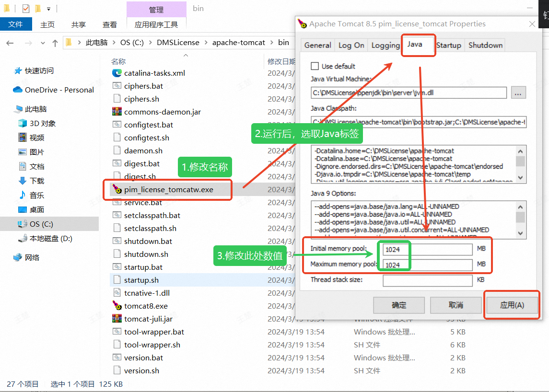Open the 主页 ribbon tab
Image resolution: width=549 pixels, height=392 pixels.
tap(47, 24)
